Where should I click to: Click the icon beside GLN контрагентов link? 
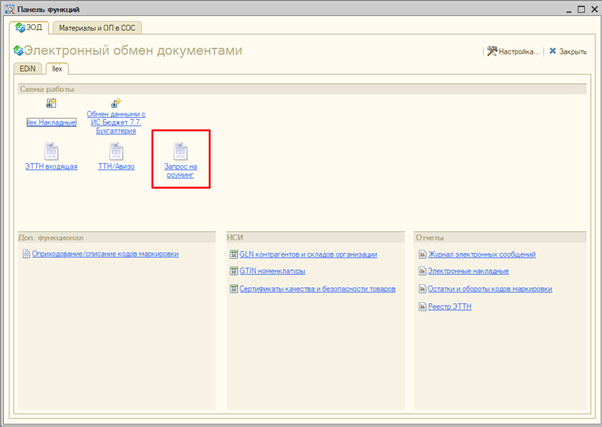coord(233,255)
